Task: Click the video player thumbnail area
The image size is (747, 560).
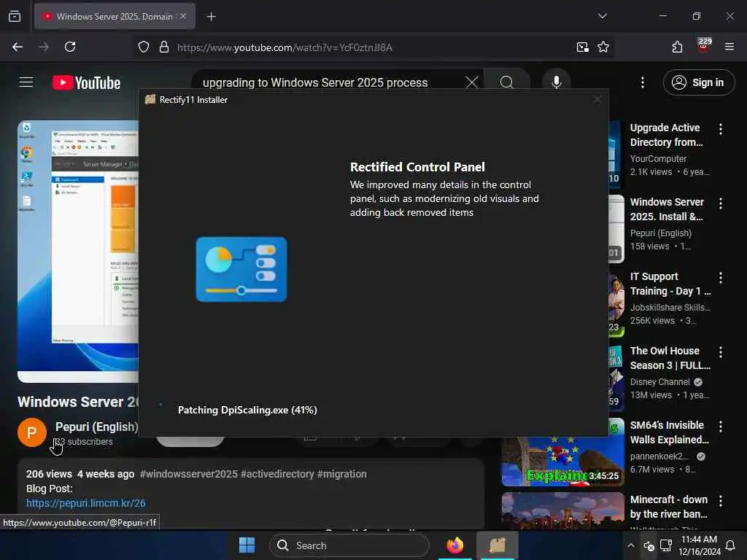Action: coord(78,251)
